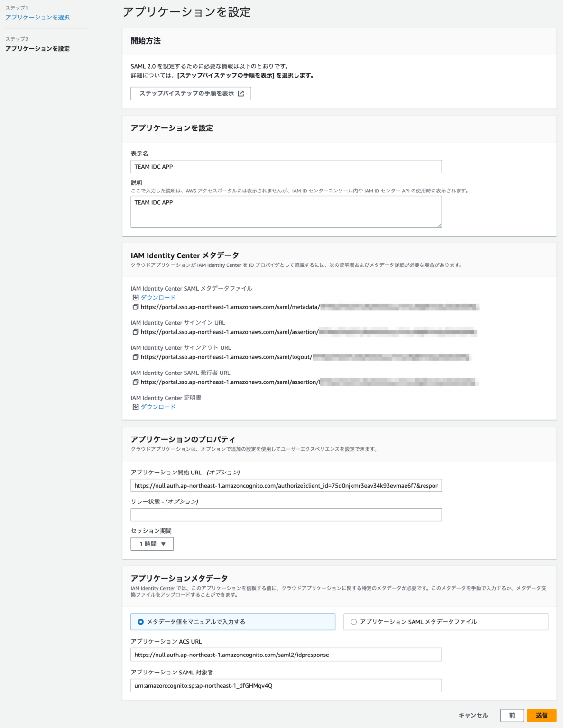Select メタデータ値をマニュアルで入力する option
Image resolution: width=563 pixels, height=728 pixels.
point(140,622)
